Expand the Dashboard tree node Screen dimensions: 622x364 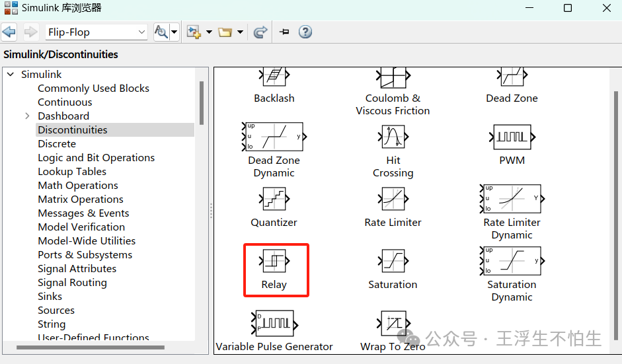click(x=27, y=116)
